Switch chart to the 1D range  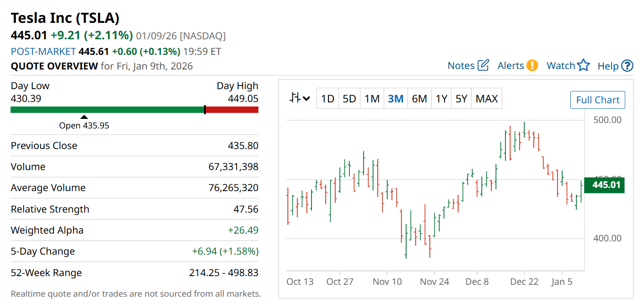pos(327,99)
